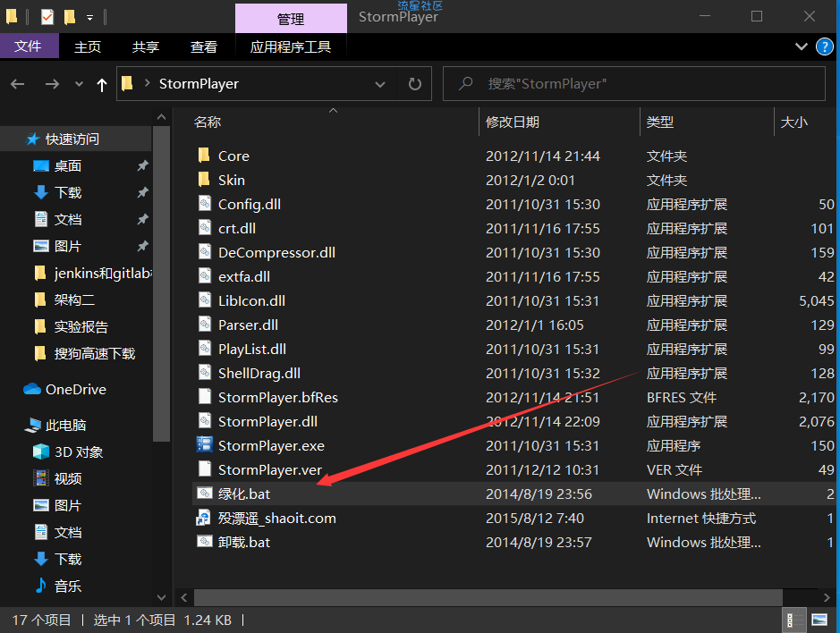Viewport: 840px width, 633px height.
Task: Open pinned 桌面 in quick access
Action: 67,166
